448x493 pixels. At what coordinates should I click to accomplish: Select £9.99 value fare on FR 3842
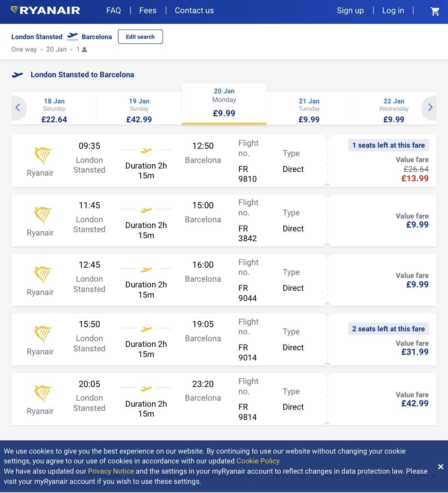click(417, 225)
